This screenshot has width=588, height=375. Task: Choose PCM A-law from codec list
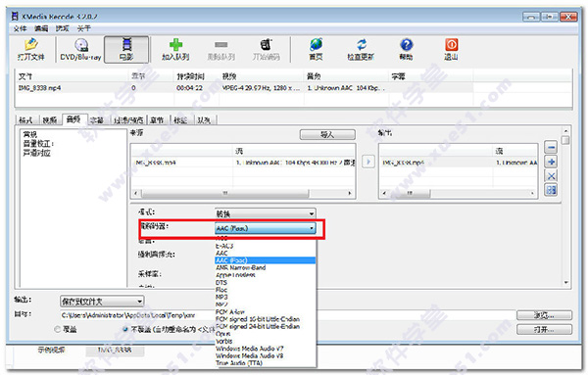(266, 311)
